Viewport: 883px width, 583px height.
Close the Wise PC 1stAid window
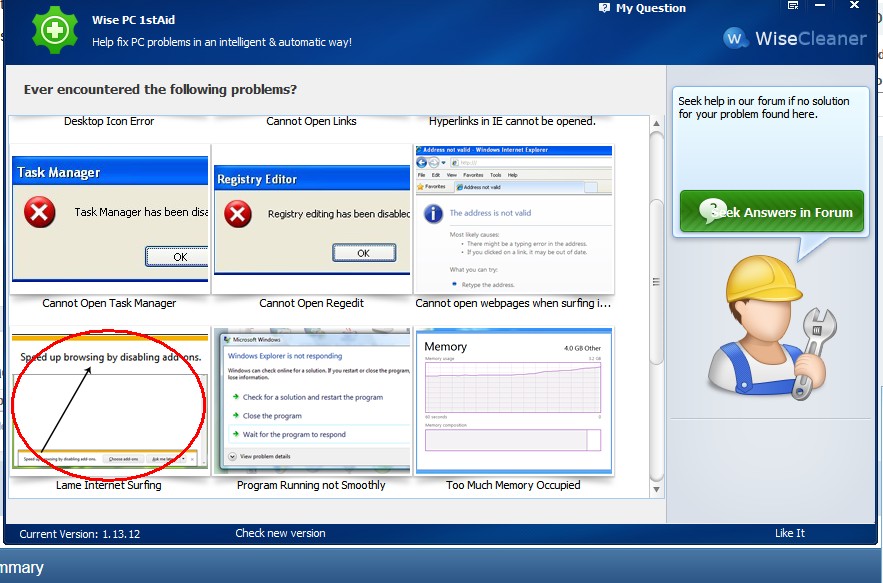(x=854, y=5)
